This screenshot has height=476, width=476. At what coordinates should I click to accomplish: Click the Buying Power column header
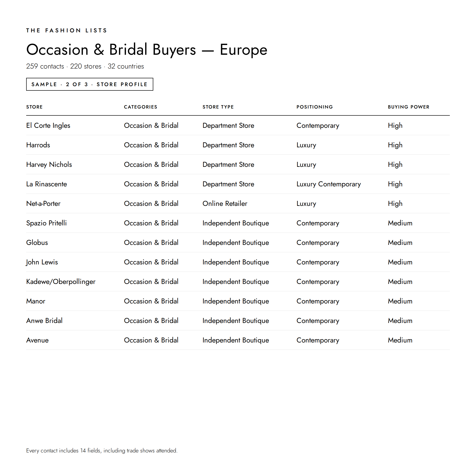point(408,107)
